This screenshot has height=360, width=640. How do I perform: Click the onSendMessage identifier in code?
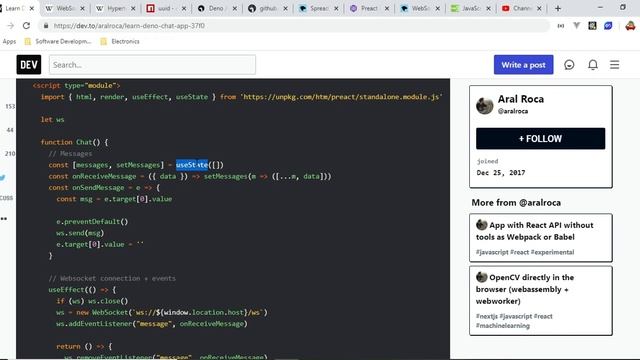(x=98, y=188)
